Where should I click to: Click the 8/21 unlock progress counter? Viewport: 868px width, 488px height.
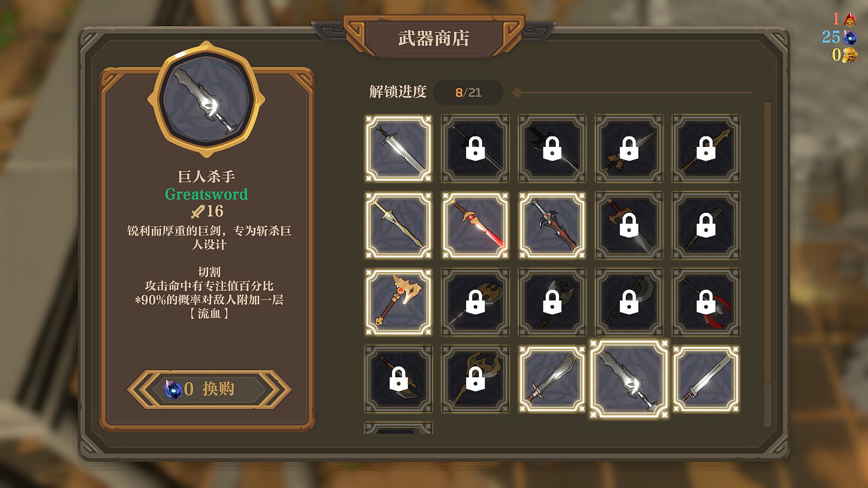point(468,93)
